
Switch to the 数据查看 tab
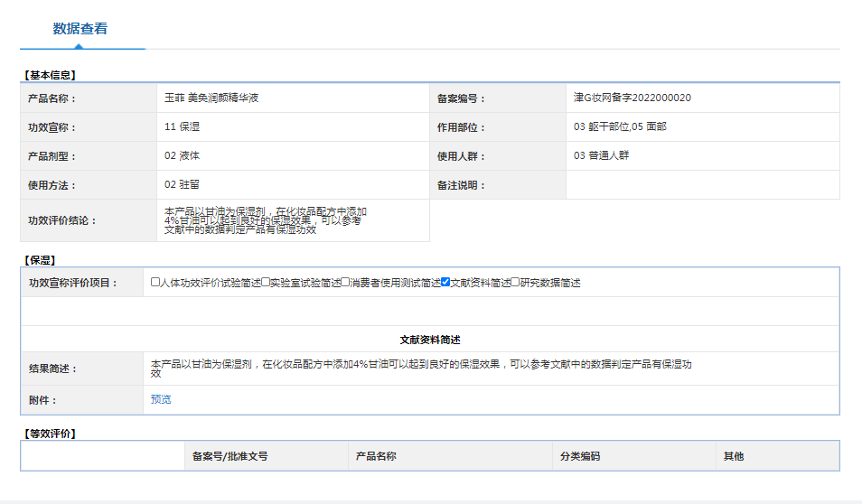pyautogui.click(x=80, y=29)
